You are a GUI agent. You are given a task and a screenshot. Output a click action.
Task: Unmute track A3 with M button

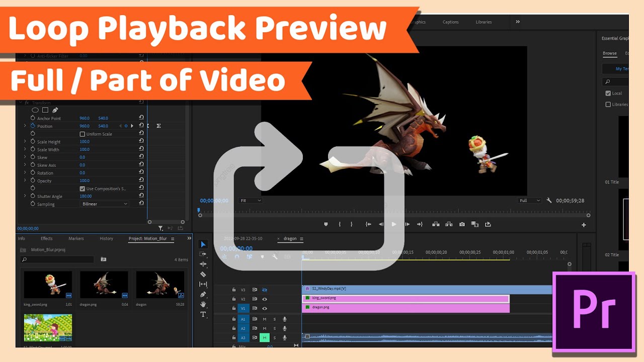pyautogui.click(x=264, y=338)
